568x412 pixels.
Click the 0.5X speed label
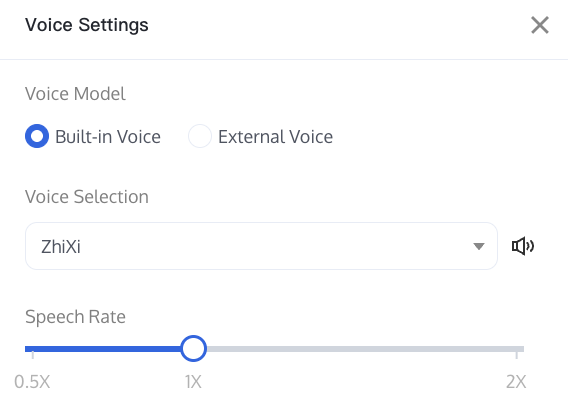click(x=32, y=382)
